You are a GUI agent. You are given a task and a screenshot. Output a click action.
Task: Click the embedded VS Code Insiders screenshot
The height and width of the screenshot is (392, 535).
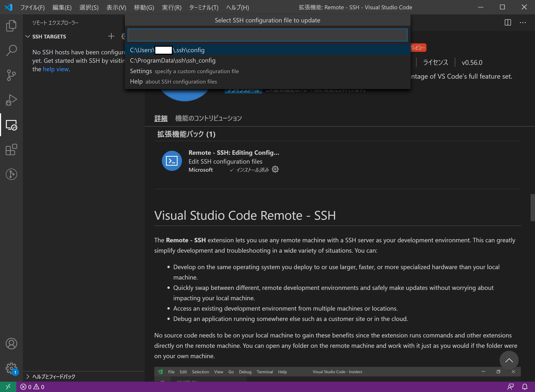point(337,374)
